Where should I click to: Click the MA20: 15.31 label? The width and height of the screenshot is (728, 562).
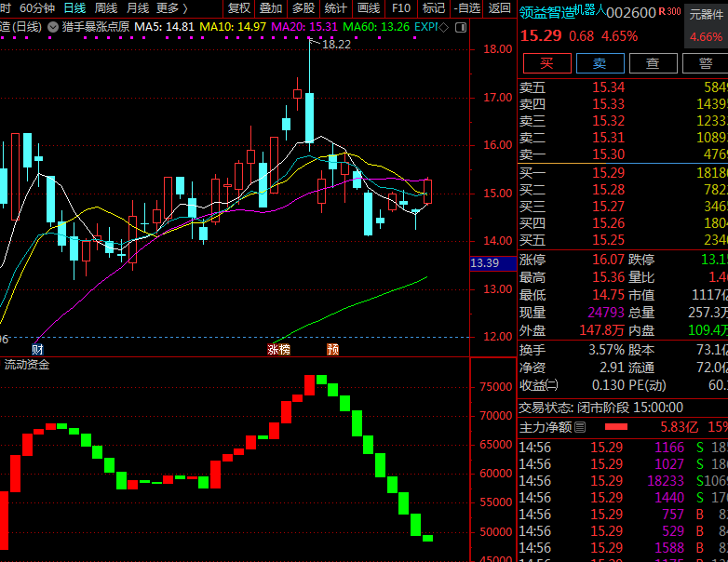pos(304,27)
